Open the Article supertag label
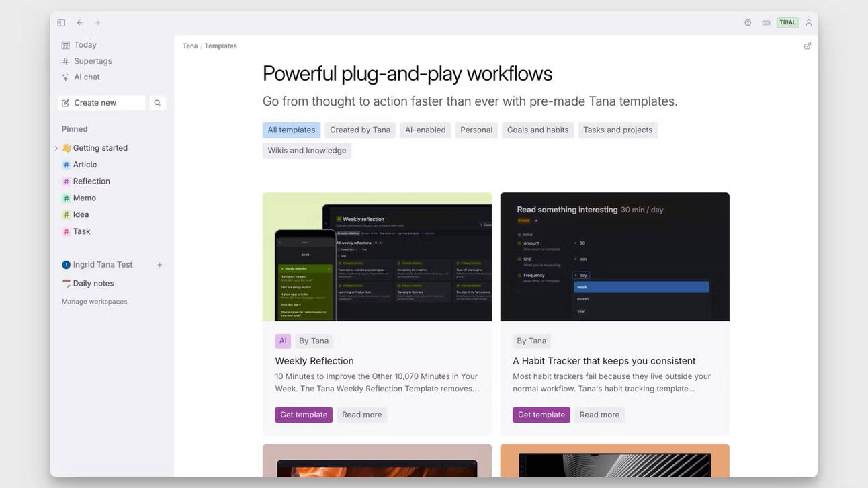Image resolution: width=868 pixels, height=488 pixels. tap(85, 165)
